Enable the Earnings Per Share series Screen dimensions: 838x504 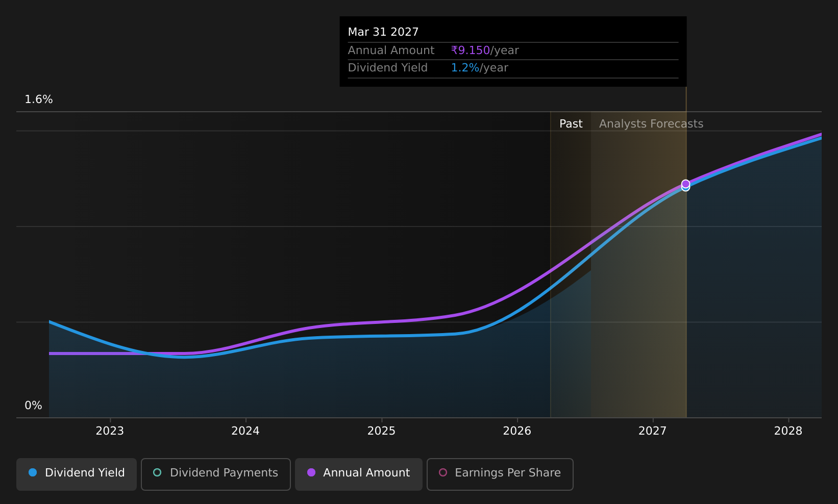(500, 474)
